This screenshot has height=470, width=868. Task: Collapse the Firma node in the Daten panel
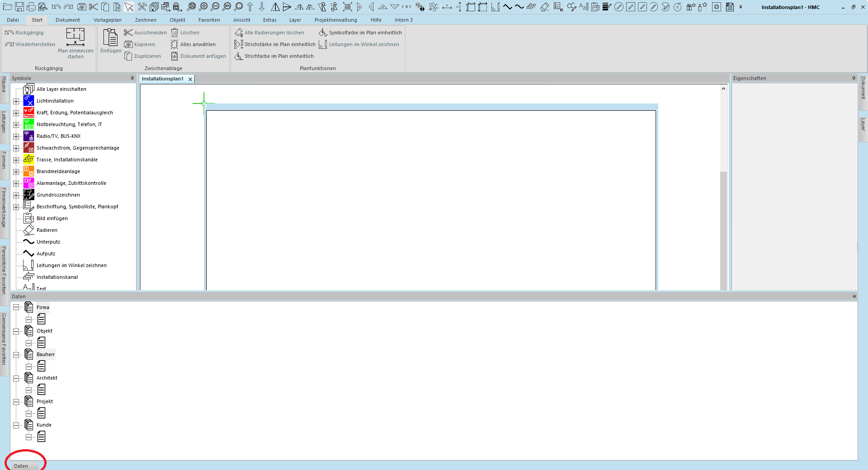pos(16,307)
